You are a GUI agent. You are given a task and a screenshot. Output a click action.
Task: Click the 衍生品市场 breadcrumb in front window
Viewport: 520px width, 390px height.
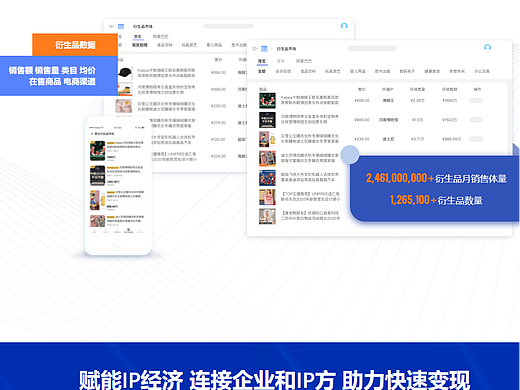pos(286,49)
